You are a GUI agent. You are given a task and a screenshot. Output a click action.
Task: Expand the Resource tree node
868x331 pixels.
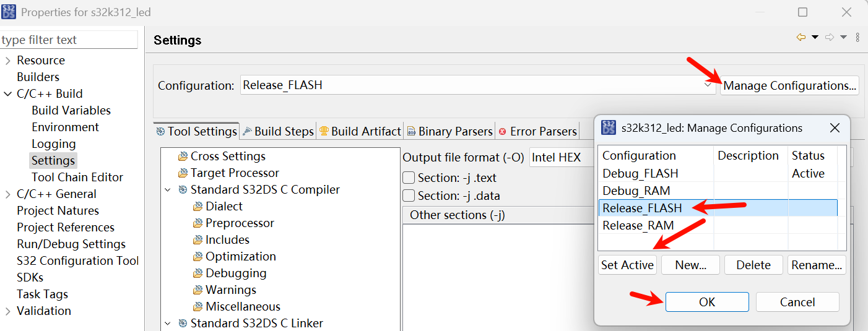tap(7, 61)
